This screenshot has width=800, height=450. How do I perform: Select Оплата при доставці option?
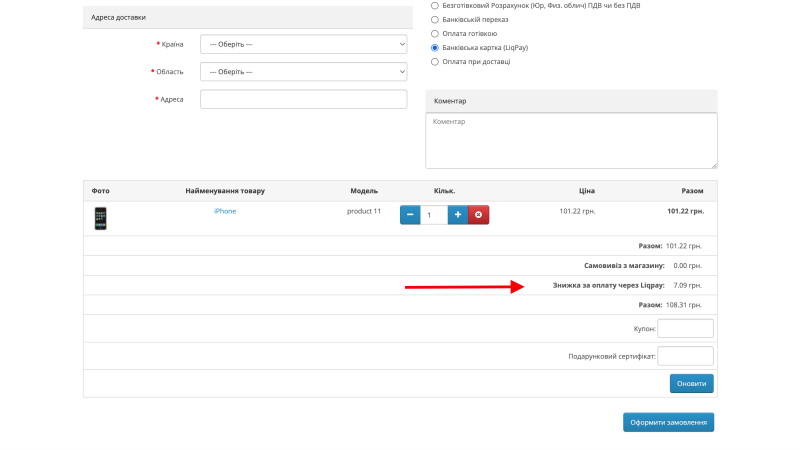(x=435, y=62)
